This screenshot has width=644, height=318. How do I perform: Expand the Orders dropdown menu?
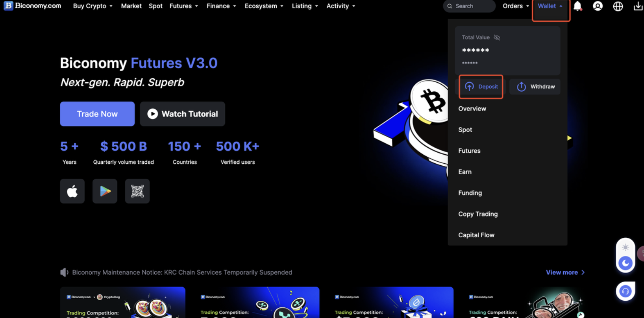coord(516,6)
